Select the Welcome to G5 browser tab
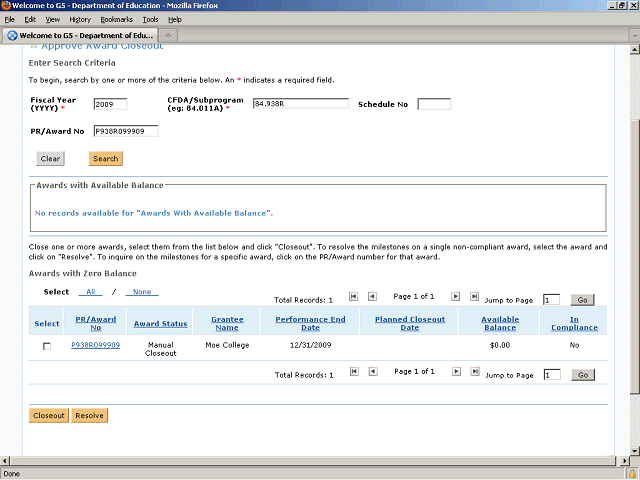The image size is (640, 480). pyautogui.click(x=80, y=36)
